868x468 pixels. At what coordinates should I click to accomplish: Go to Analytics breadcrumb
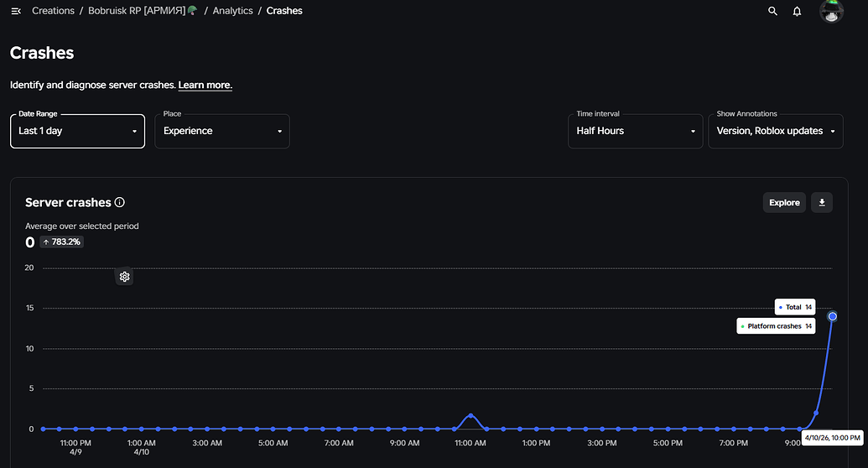[232, 11]
